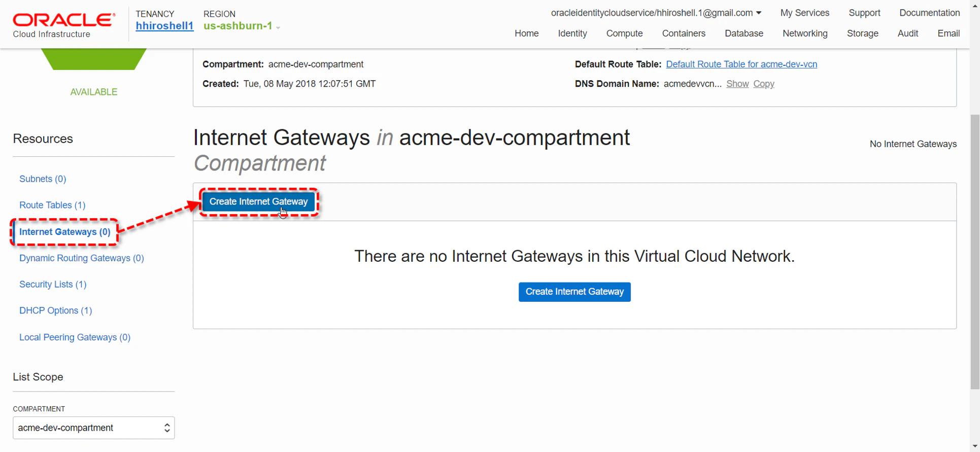Go to the Home menu
This screenshot has width=980, height=452.
[526, 33]
